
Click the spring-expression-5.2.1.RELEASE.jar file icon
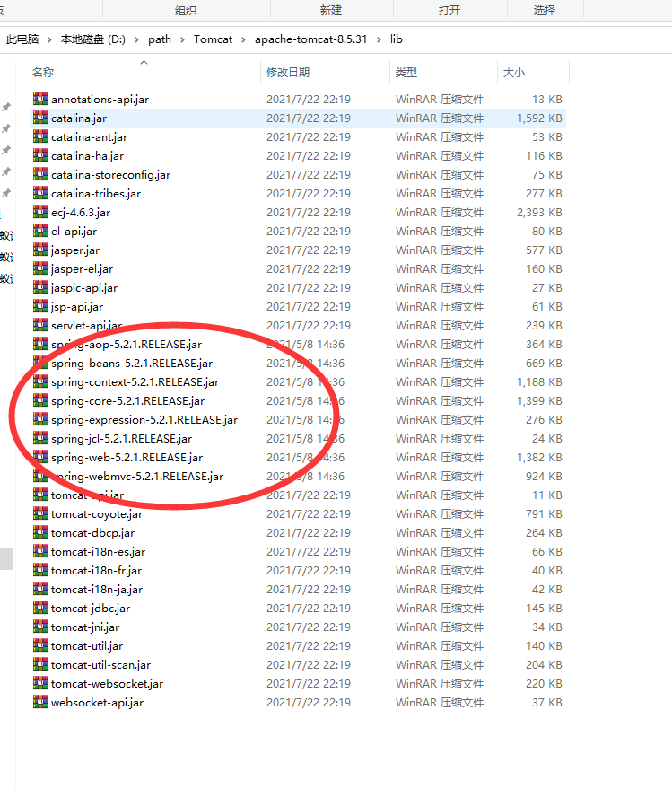[x=40, y=419]
